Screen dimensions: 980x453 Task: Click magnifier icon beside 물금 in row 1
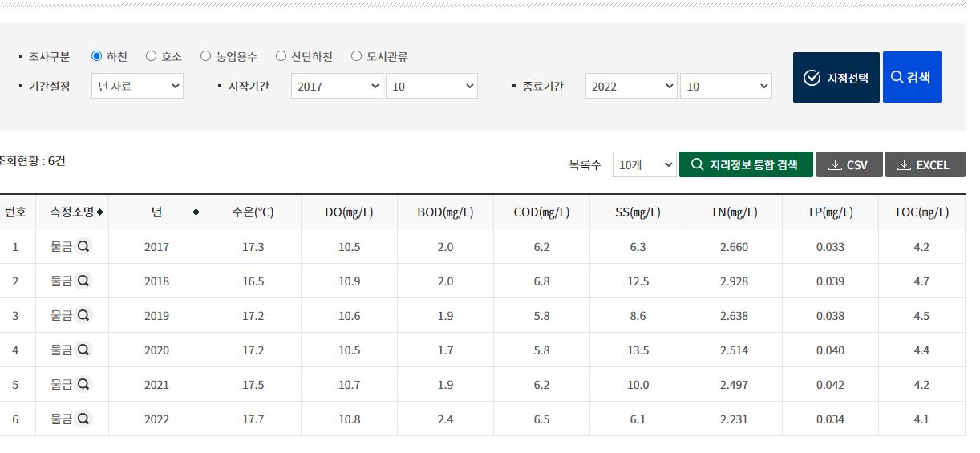(x=83, y=247)
